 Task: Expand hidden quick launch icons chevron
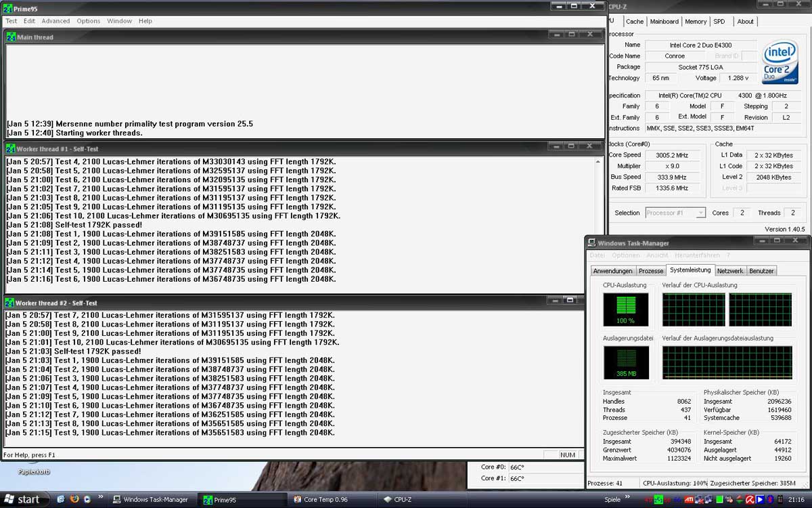[x=101, y=498]
